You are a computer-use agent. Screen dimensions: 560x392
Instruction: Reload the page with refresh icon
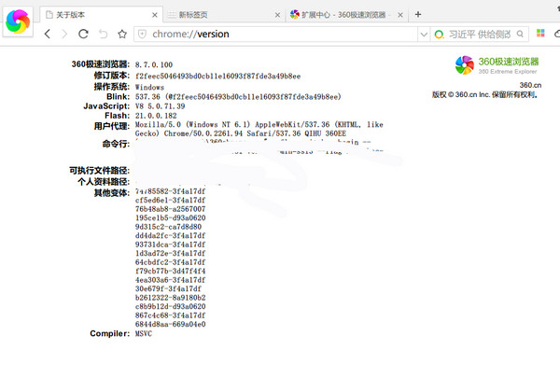click(x=84, y=34)
